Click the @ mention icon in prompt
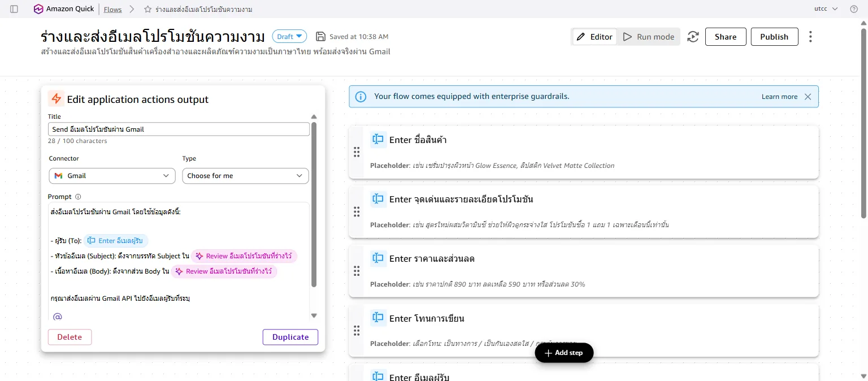The height and width of the screenshot is (381, 868). click(57, 317)
